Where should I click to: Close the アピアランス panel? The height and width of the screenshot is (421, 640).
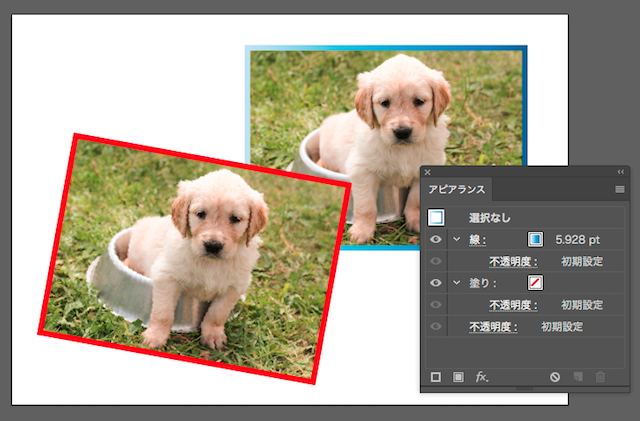[427, 172]
